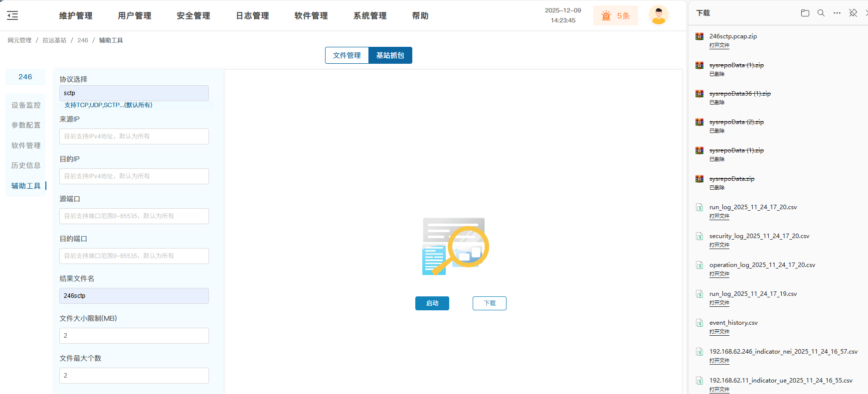The image size is (868, 394).
Task: Open the 维护管理 menu
Action: (76, 15)
